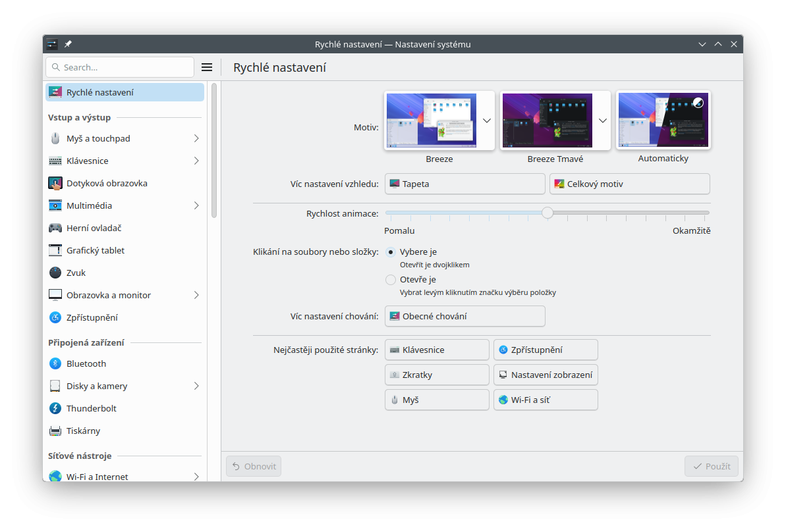Click the Herní ovladač gamepad icon

(x=55, y=228)
